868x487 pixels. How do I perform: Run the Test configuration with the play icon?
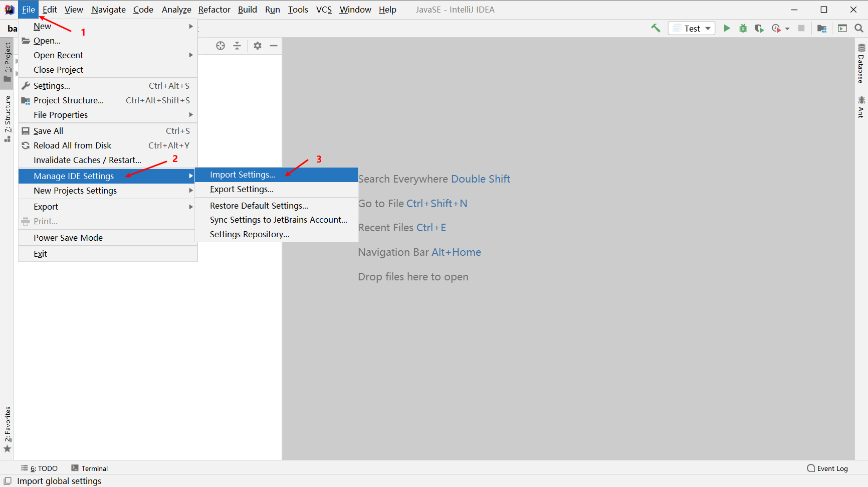[727, 28]
